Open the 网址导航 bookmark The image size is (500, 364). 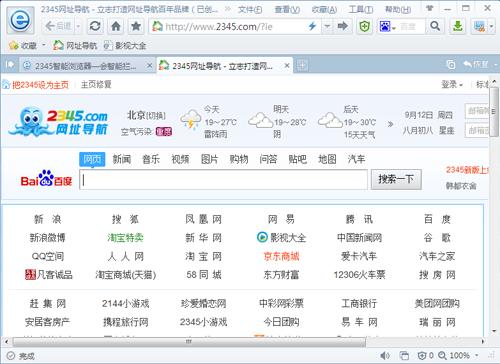[75, 45]
